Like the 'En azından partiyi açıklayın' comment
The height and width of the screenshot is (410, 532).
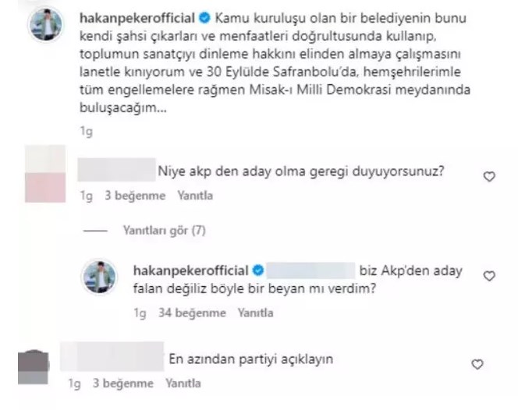tap(477, 364)
